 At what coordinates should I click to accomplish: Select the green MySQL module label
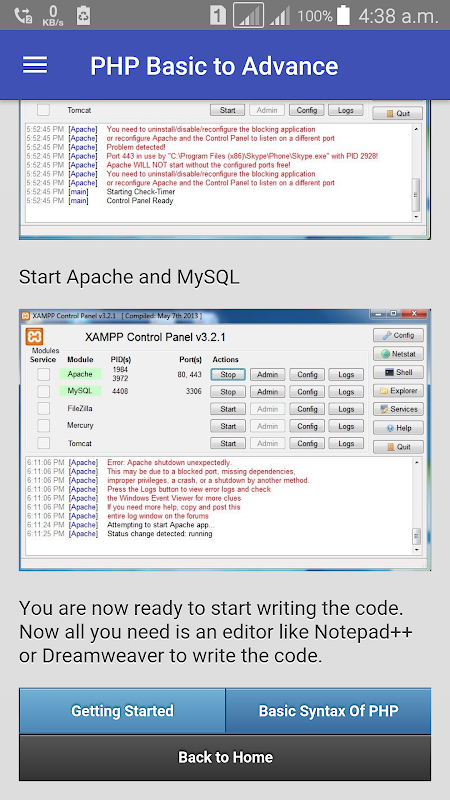pos(80,391)
